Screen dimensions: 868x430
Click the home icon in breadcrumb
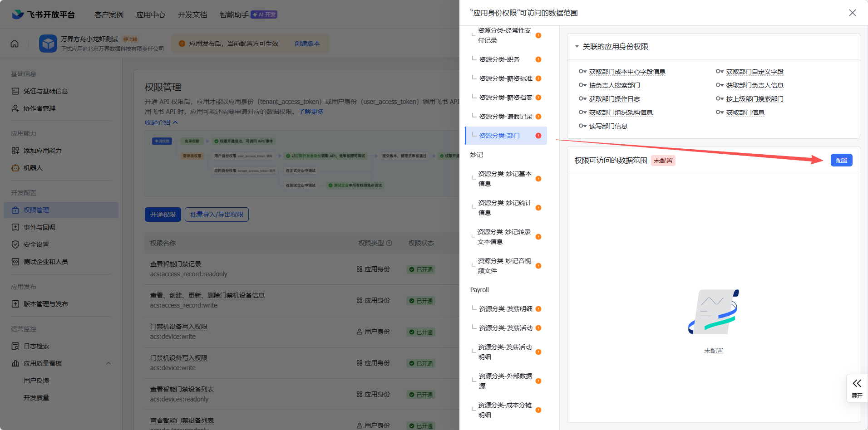pos(15,44)
